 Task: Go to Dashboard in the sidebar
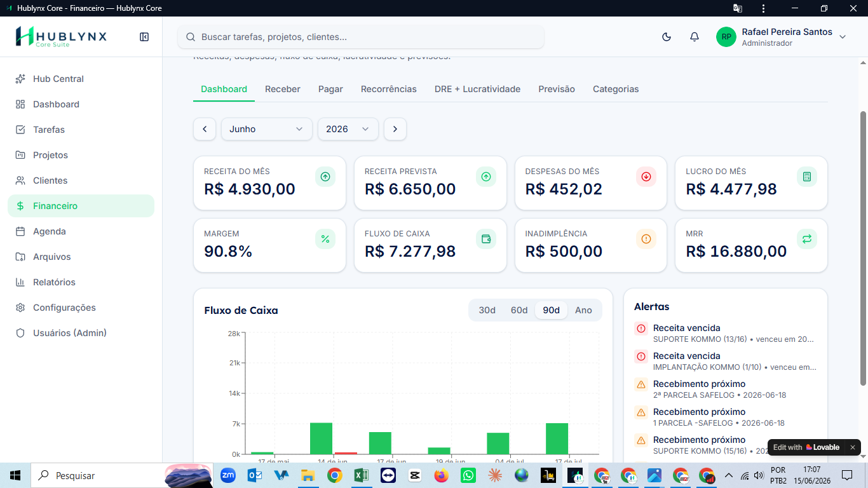[x=81, y=104]
